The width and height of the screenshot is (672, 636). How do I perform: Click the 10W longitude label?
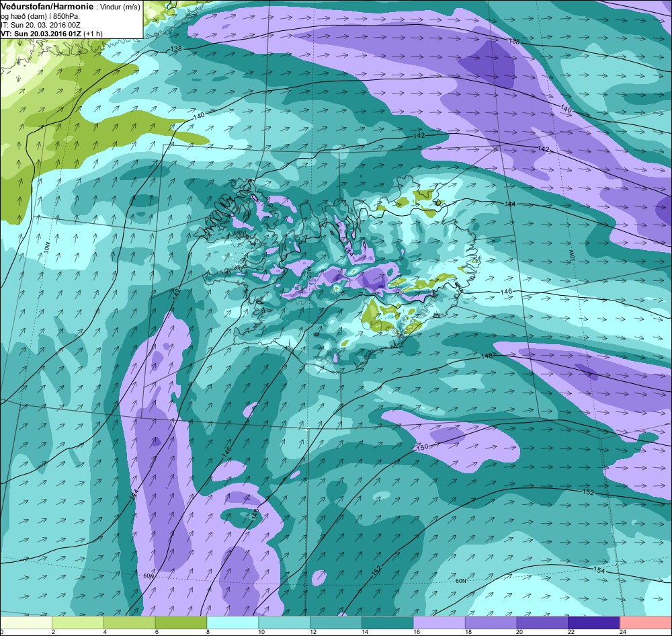571,255
